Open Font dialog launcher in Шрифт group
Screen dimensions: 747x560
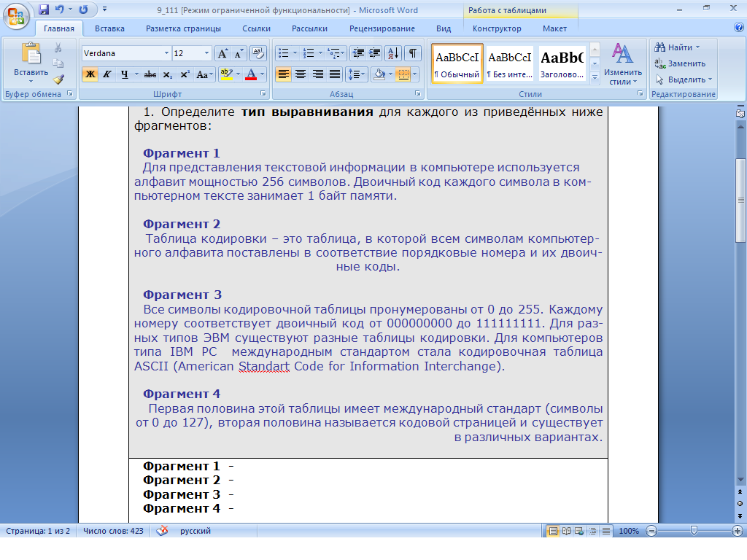(263, 94)
